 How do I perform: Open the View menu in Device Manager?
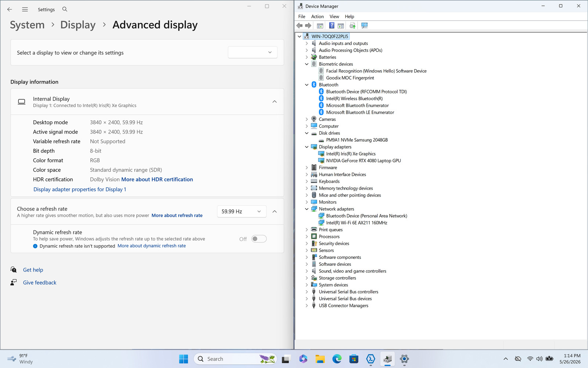[x=334, y=17]
